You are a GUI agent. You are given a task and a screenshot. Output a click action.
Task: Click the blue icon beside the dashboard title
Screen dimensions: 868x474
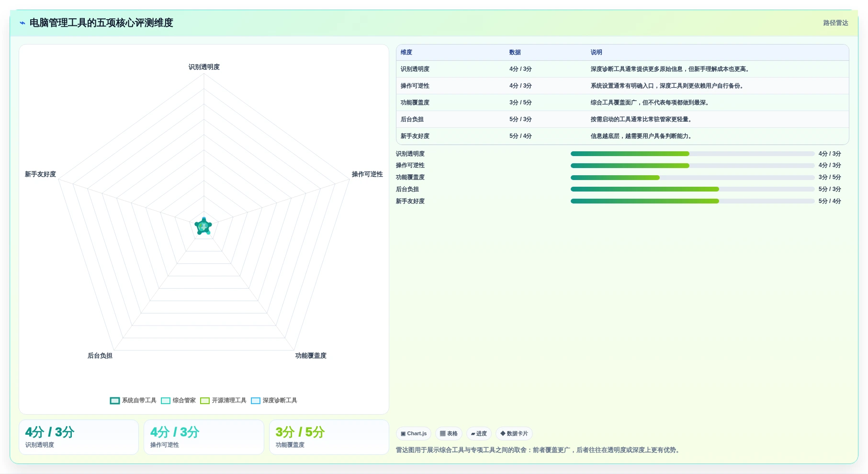click(23, 23)
